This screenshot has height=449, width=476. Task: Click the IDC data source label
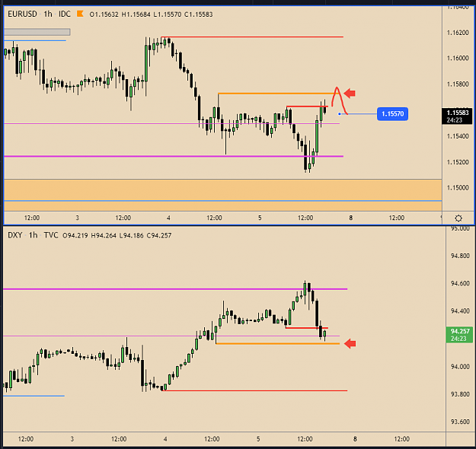tap(65, 14)
